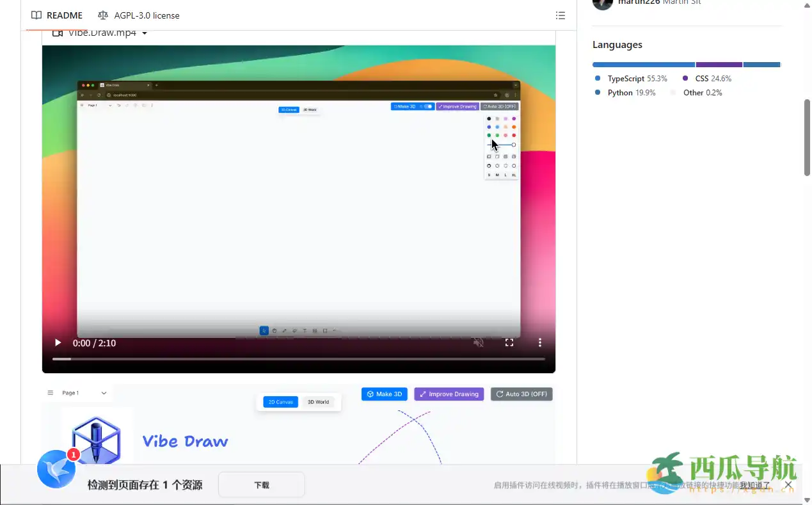Screen dimensions: 812x505
Task: Toggle the video mute speaker icon
Action: (x=478, y=342)
